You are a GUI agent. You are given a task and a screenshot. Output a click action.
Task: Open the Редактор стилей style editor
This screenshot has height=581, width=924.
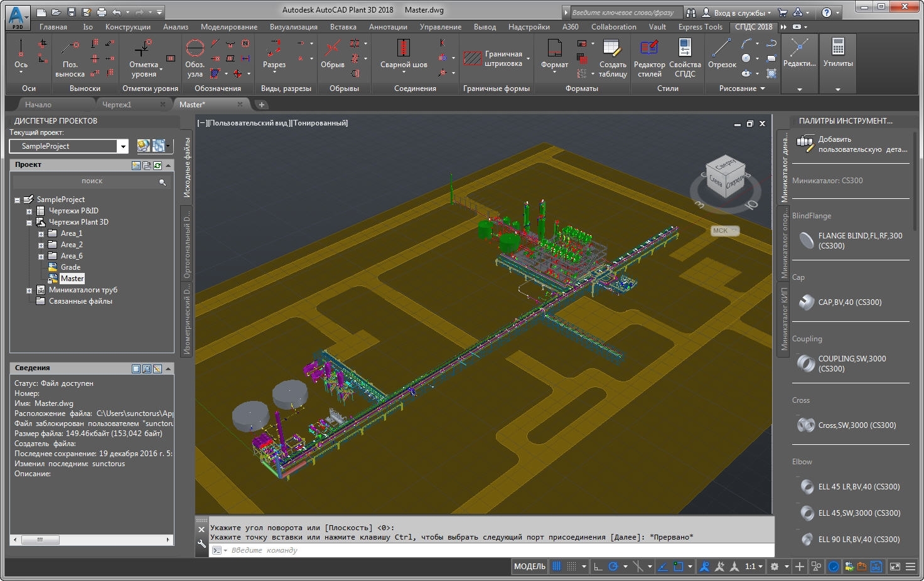pyautogui.click(x=649, y=58)
